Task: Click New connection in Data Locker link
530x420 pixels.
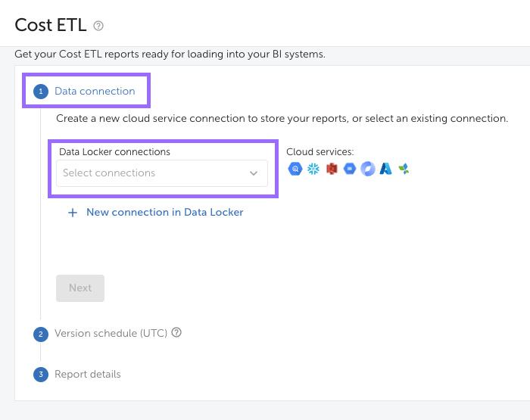Action: pos(164,213)
